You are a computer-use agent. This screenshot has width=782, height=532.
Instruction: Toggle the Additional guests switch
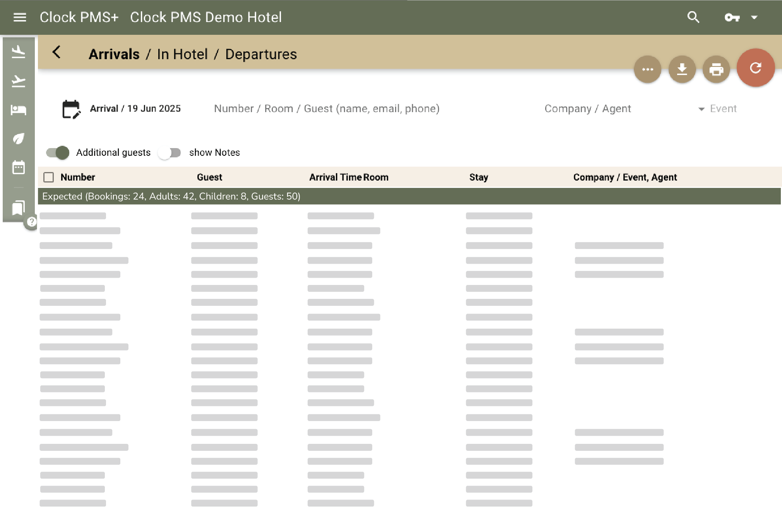pyautogui.click(x=58, y=153)
